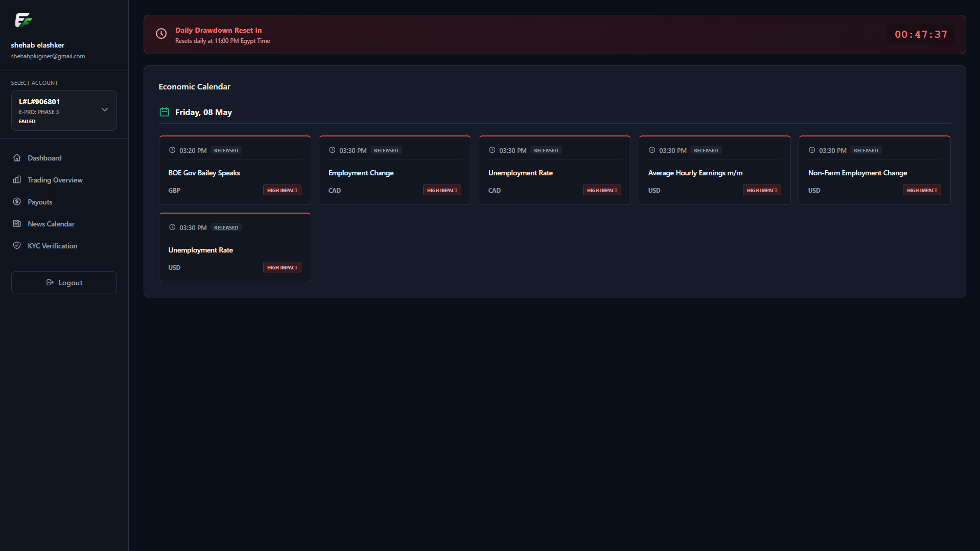The height and width of the screenshot is (551, 980).
Task: Click the clock icon on CAD Unemployment Rate card
Action: (492, 150)
